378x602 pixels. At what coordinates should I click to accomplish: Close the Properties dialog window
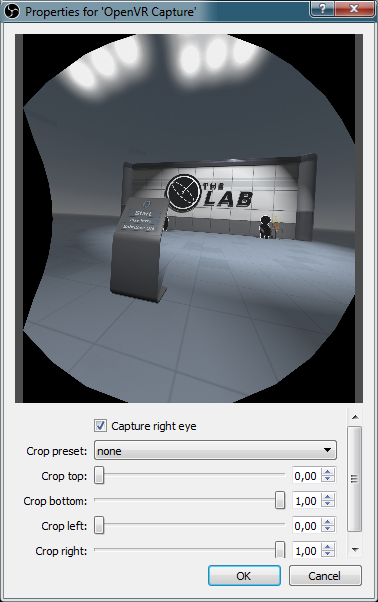pos(354,8)
